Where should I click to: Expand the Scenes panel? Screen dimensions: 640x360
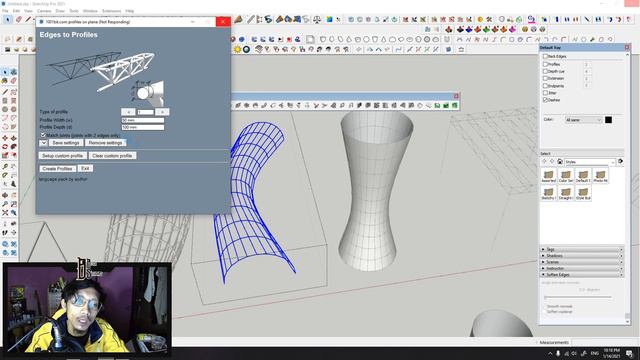[x=582, y=262]
